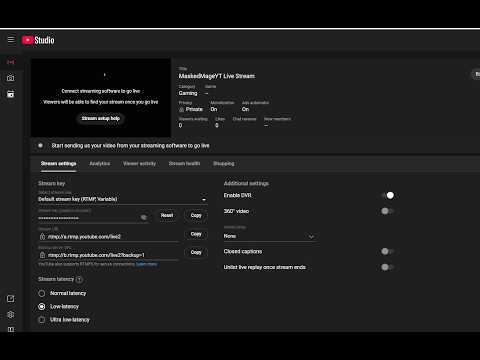Go to the Shopping tab
The width and height of the screenshot is (480, 360).
(224, 163)
